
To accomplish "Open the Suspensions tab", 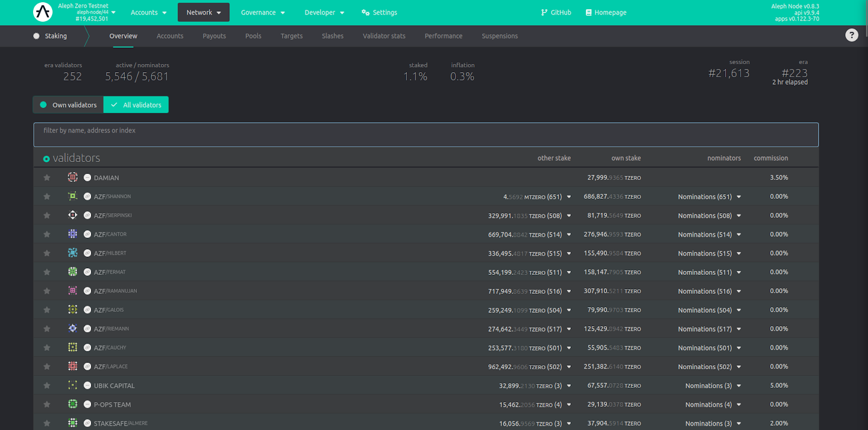I will click(x=500, y=36).
